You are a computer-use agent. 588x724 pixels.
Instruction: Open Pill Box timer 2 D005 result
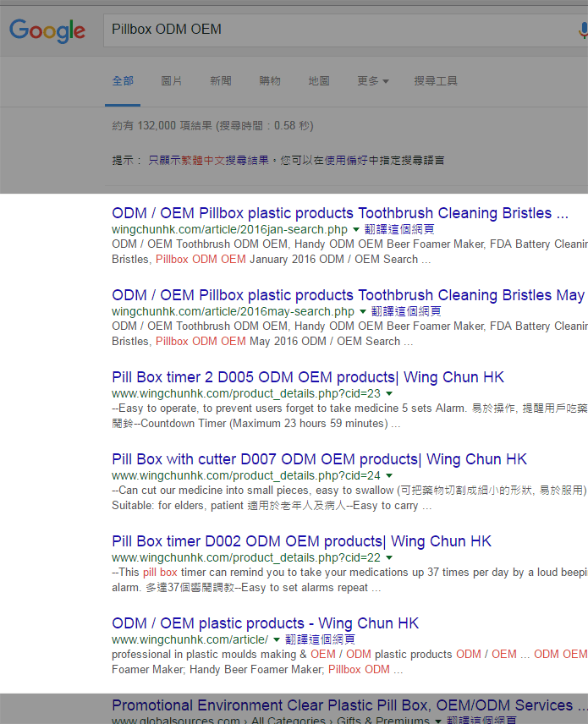308,377
